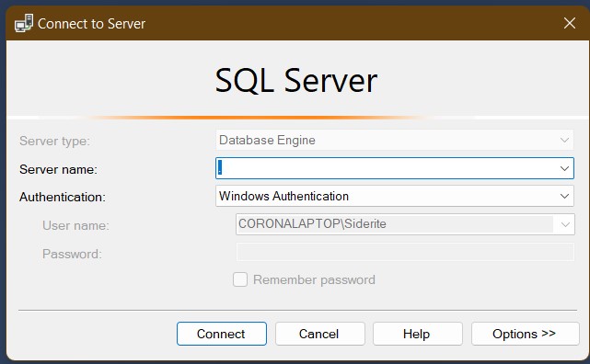
Task: Click the Remember password label
Action: 314,279
